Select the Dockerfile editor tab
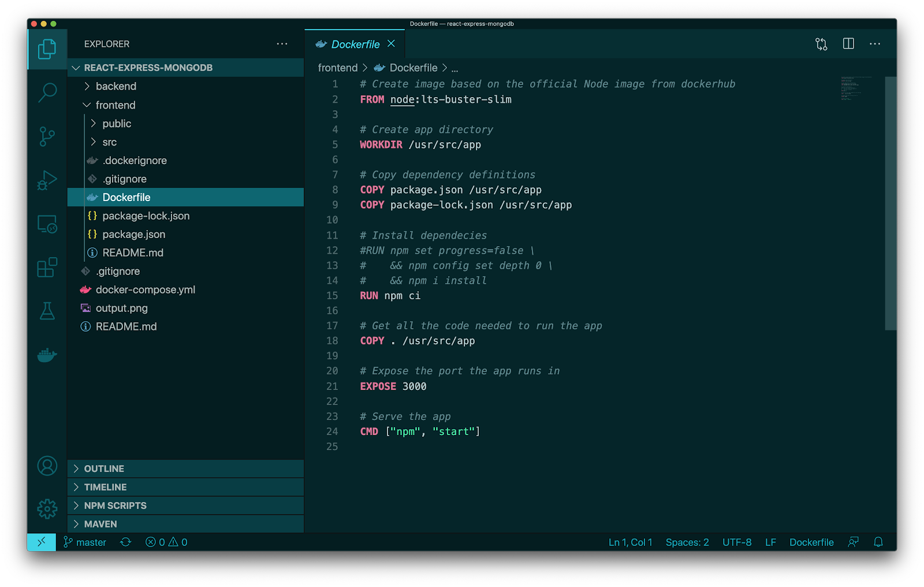This screenshot has height=587, width=924. tap(355, 44)
